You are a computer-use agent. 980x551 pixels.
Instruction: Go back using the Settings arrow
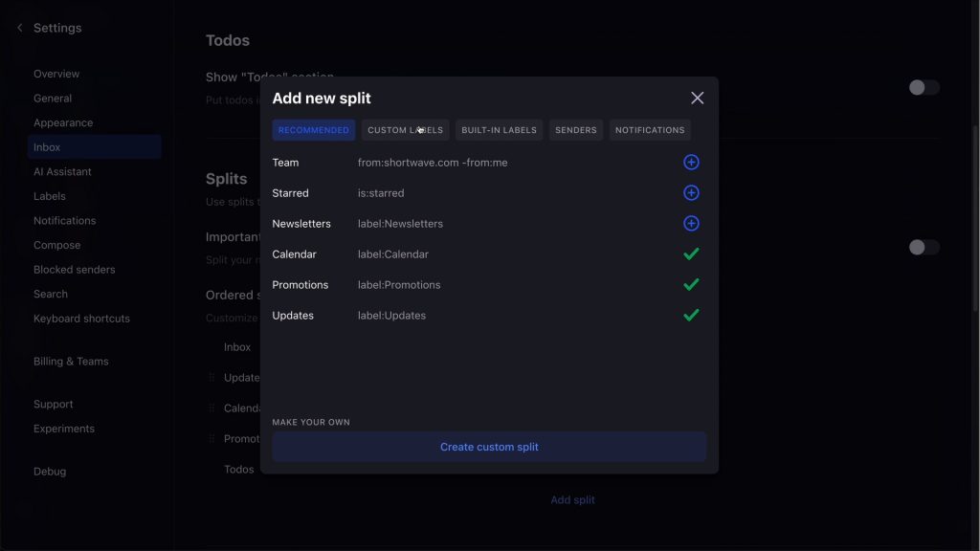(20, 28)
